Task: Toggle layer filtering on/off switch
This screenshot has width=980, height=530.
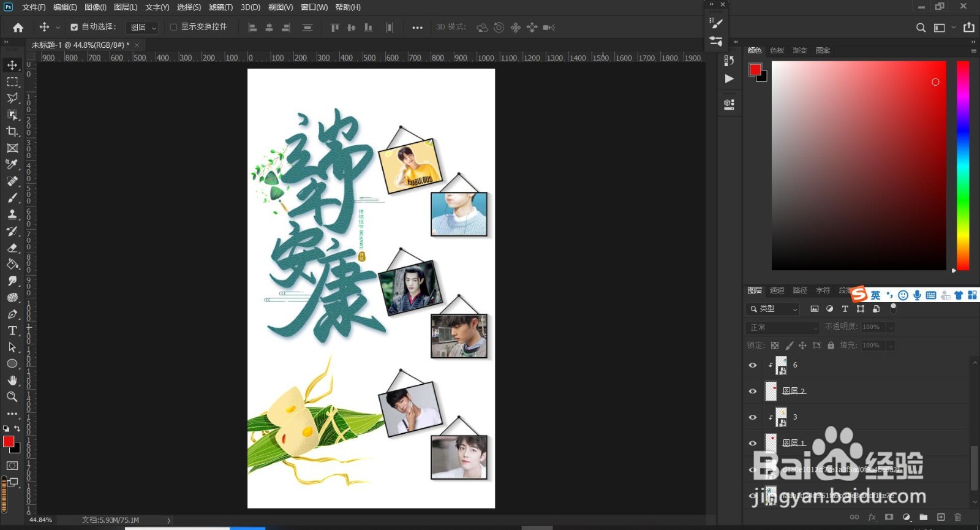Action: point(893,308)
